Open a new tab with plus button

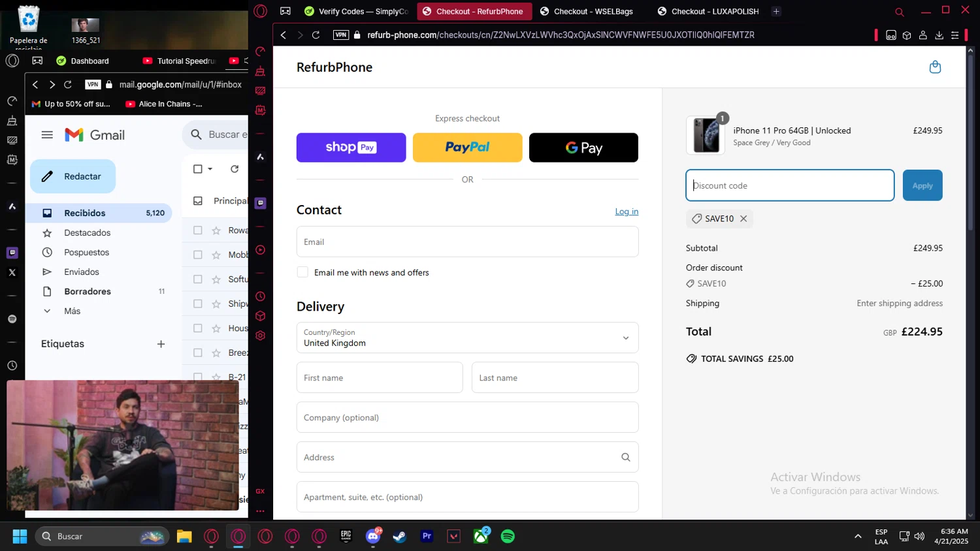point(776,11)
